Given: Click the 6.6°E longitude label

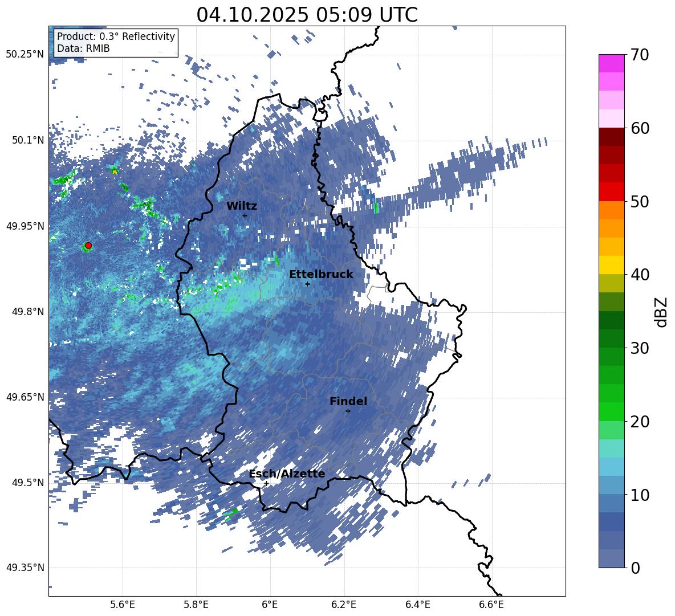Looking at the screenshot, I should click(x=491, y=605).
